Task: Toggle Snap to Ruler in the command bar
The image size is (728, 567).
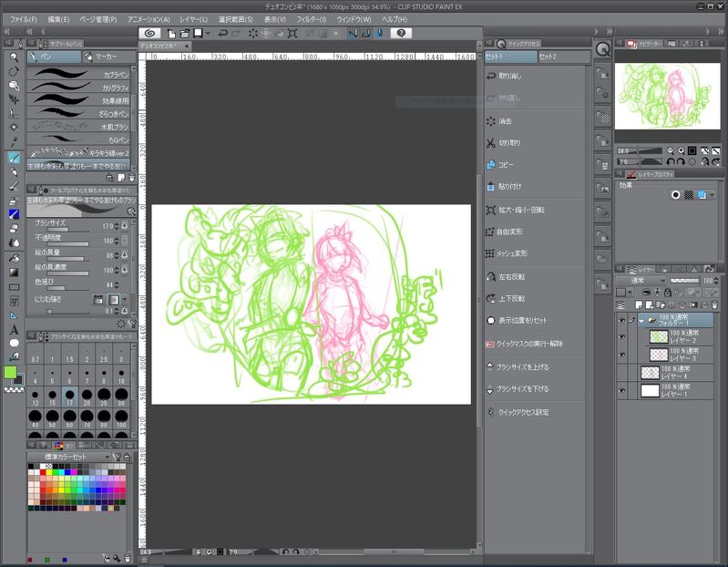Action: (354, 34)
